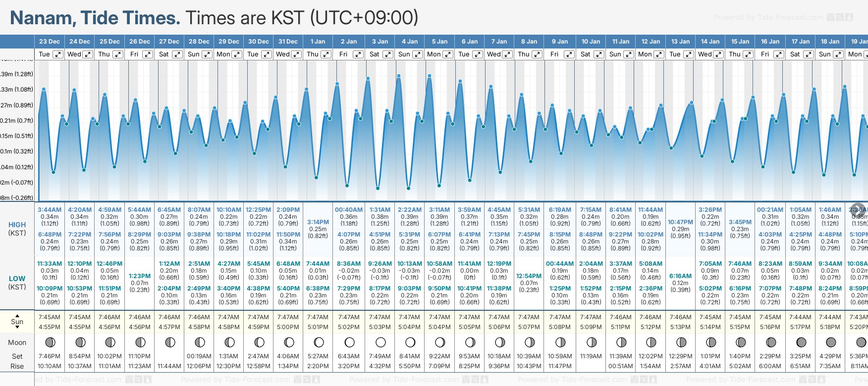The width and height of the screenshot is (868, 386).
Task: Click expand arrows icon for Wed 14 Jan
Action: point(718,54)
